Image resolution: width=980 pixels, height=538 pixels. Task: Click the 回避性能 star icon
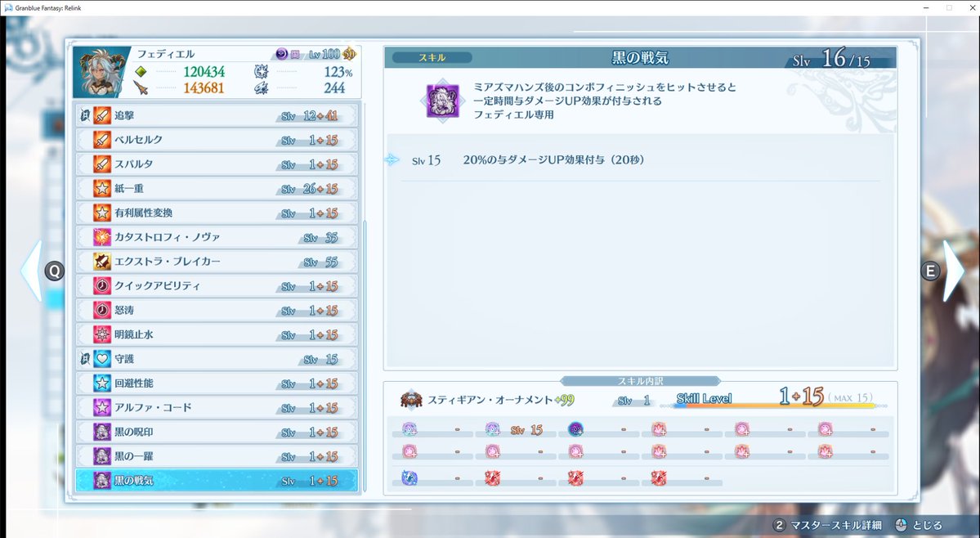tap(102, 383)
